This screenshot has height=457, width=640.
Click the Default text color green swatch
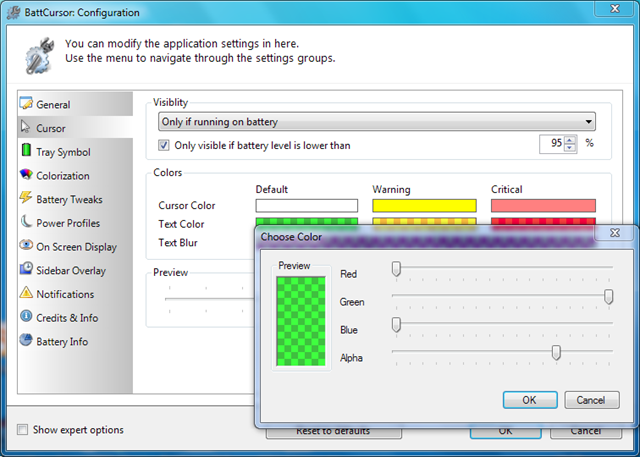coord(307,221)
